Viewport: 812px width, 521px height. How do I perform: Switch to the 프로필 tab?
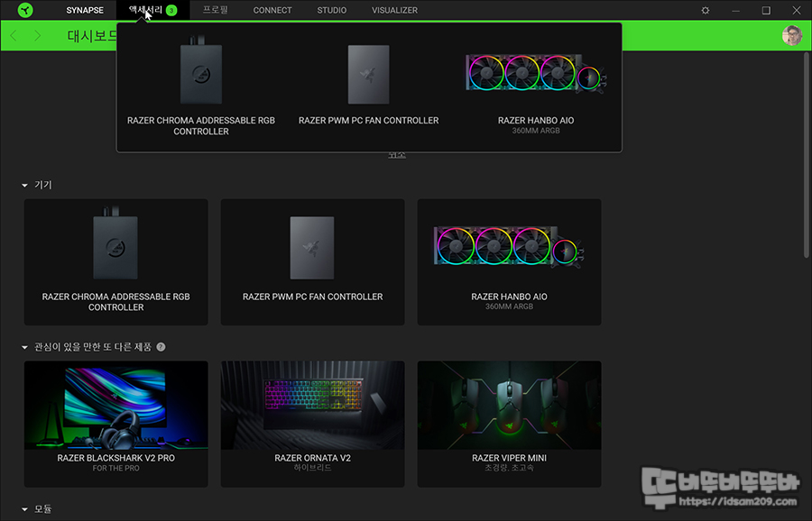click(x=216, y=10)
